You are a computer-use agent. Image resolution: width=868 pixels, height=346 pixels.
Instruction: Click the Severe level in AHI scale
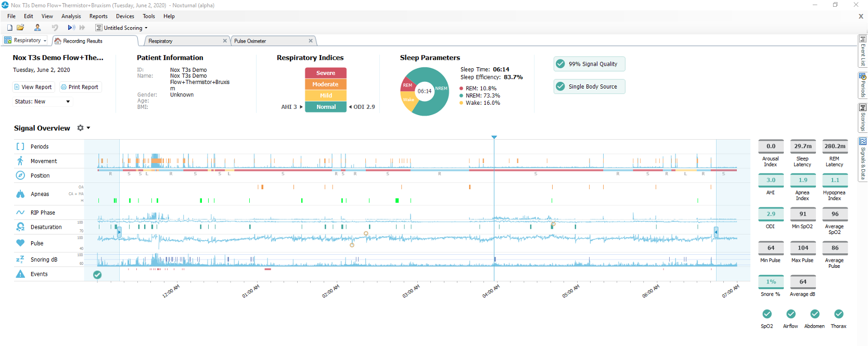pos(326,73)
